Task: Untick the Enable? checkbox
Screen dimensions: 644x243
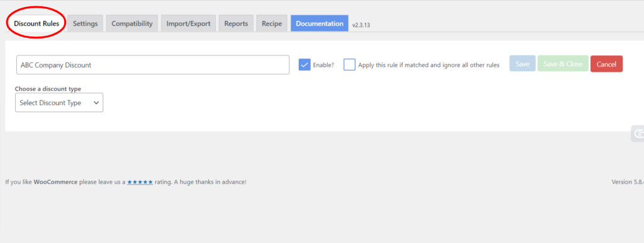Action: point(304,65)
